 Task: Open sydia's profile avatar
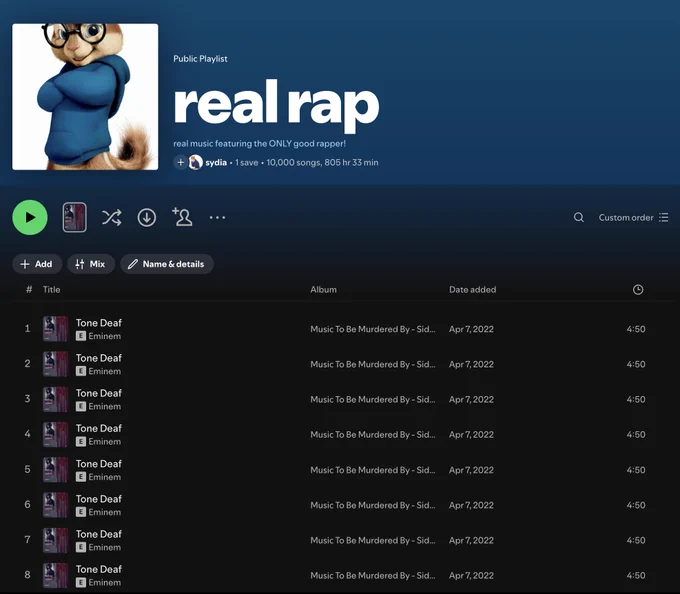[196, 163]
